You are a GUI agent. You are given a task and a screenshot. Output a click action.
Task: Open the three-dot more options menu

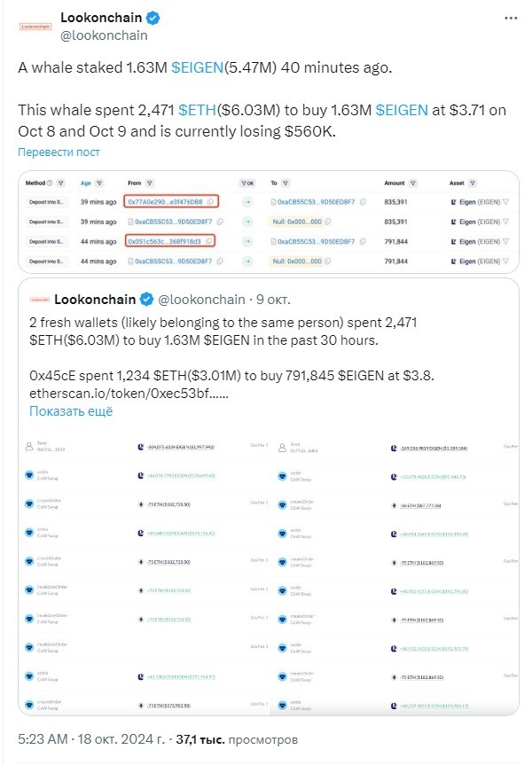pos(511,19)
